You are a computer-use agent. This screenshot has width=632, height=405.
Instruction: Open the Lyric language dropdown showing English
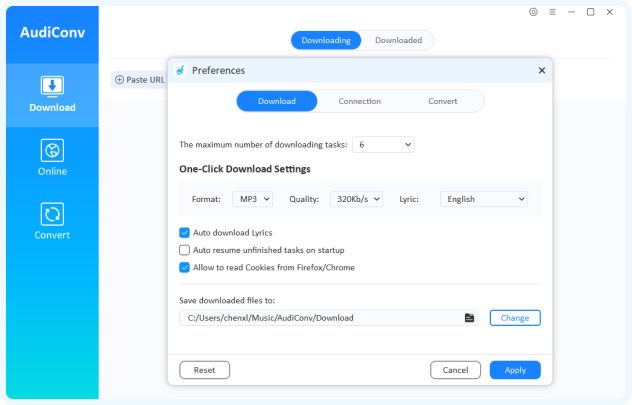[484, 199]
